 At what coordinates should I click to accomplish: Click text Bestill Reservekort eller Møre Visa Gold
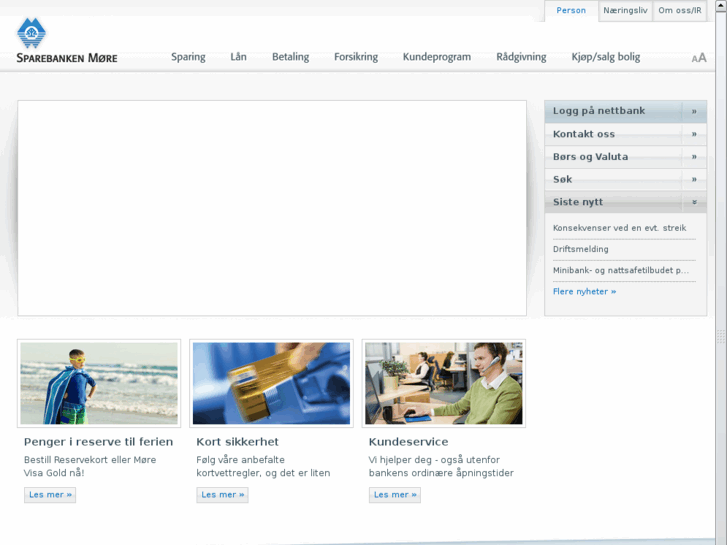90,467
